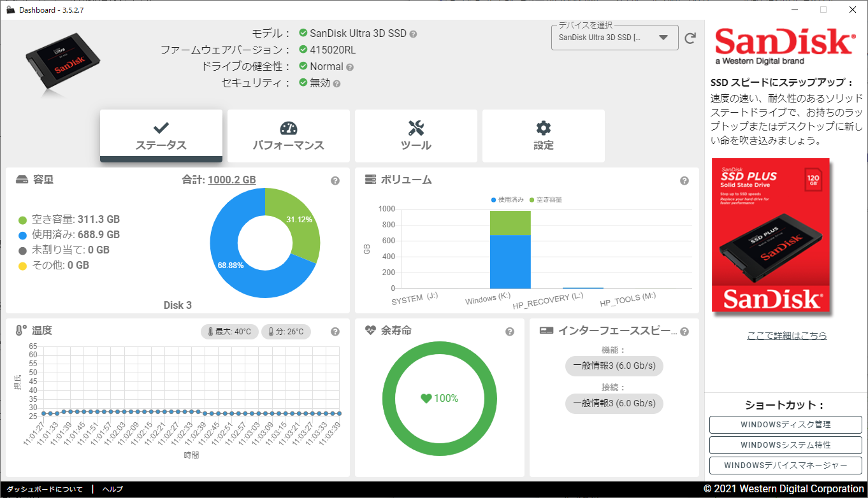868x498 pixels.
Task: Click the WINDOWSディスク管理 shortcut button
Action: point(786,425)
